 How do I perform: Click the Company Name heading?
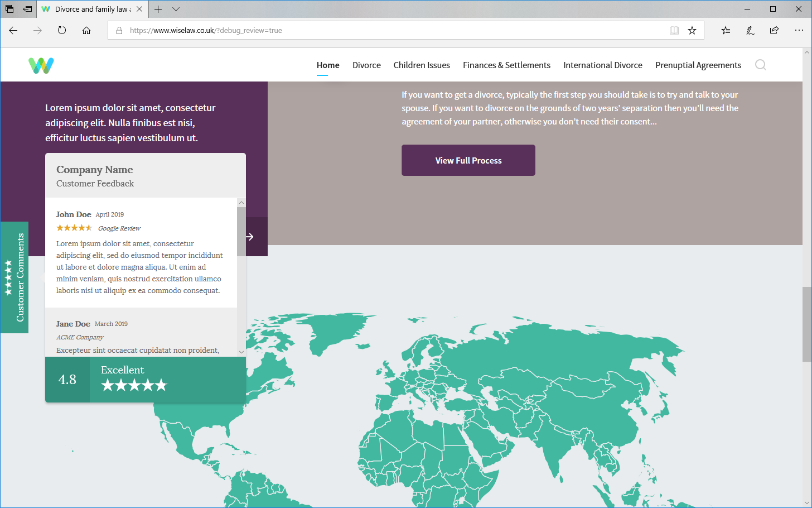(95, 169)
